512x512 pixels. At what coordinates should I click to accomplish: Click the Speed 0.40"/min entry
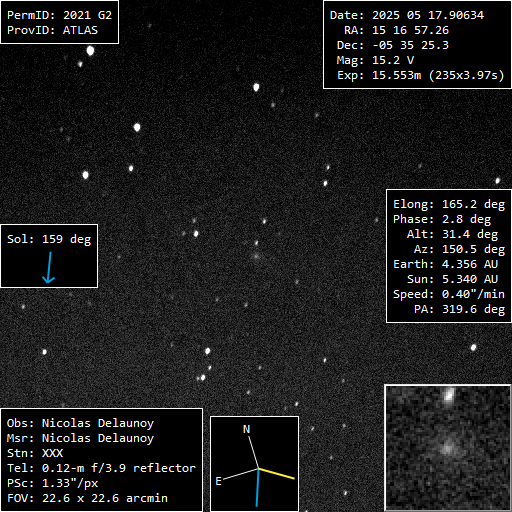pos(449,294)
